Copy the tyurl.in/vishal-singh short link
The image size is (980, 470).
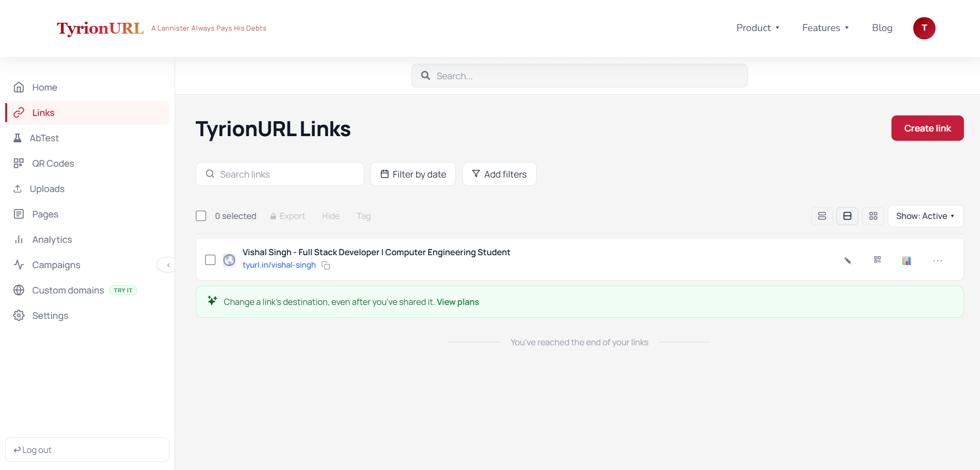click(x=326, y=266)
